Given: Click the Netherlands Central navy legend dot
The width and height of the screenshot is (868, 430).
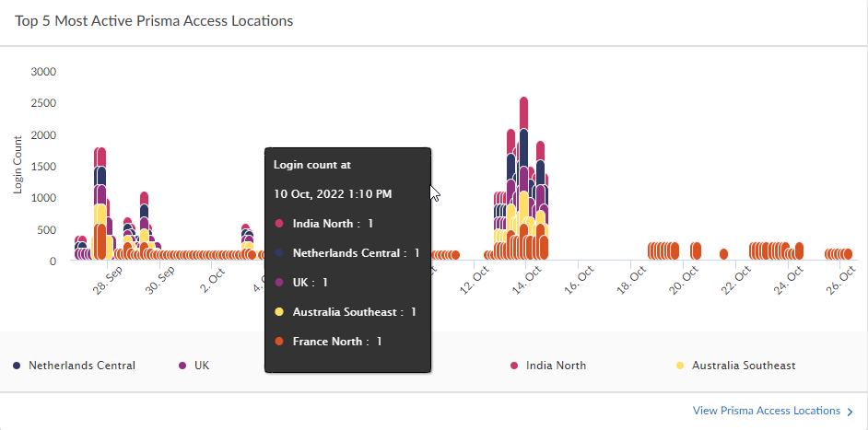Looking at the screenshot, I should click(x=18, y=366).
